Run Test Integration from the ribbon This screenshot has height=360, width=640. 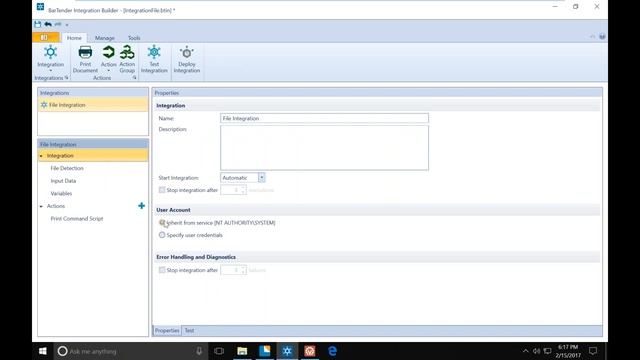(154, 59)
